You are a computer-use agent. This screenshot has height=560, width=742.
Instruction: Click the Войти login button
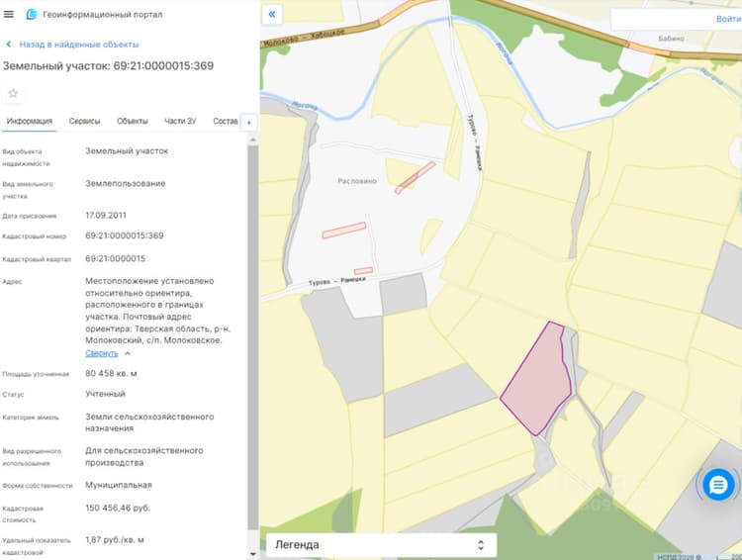pos(728,19)
